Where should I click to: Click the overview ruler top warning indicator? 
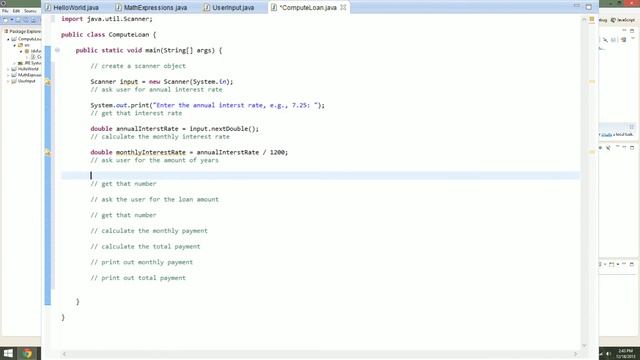coord(592,19)
